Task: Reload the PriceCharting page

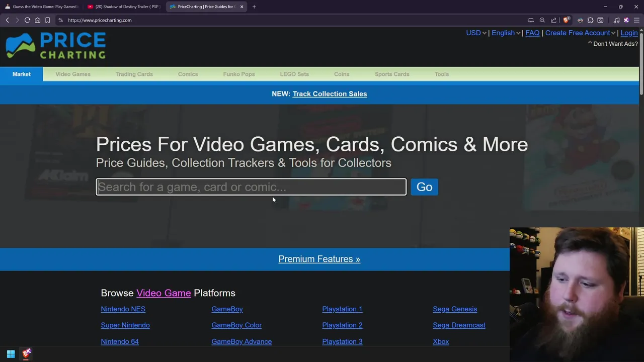Action: (27, 20)
